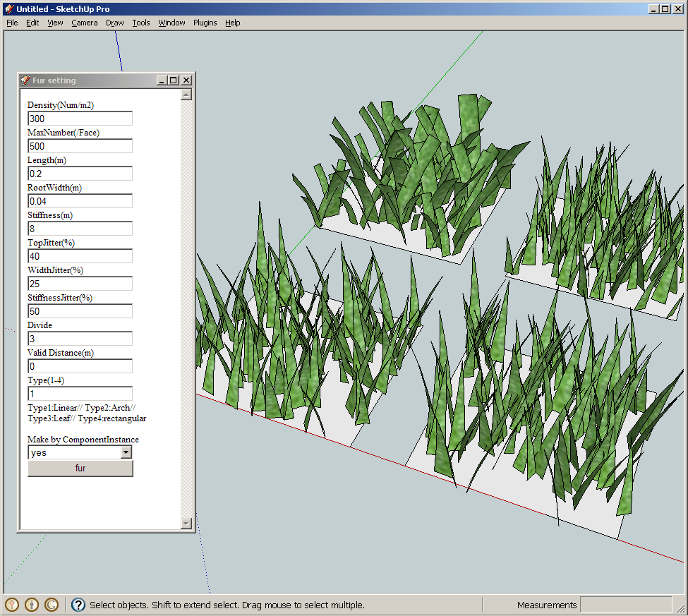Viewport: 688px width, 616px height.
Task: Click the Density(Num/m2) input field
Action: [80, 119]
